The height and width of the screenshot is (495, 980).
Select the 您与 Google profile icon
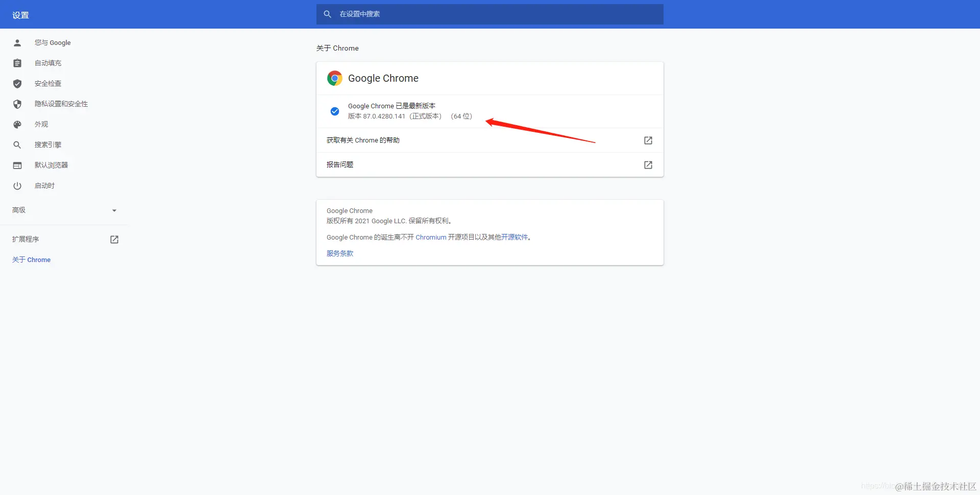tap(17, 42)
